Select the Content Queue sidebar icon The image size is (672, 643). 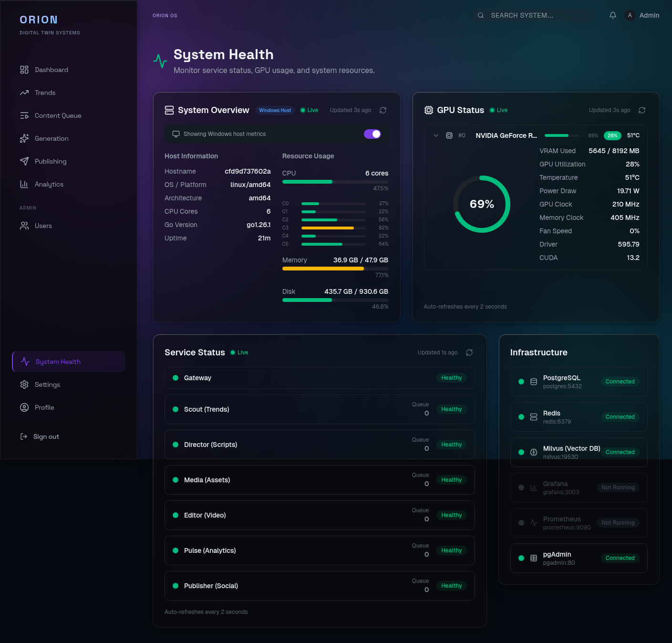(25, 115)
